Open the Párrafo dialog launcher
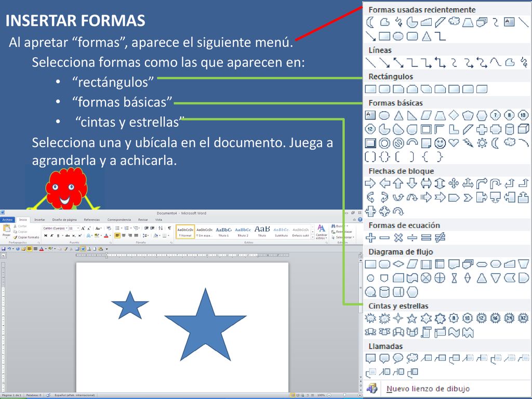The image size is (532, 399). click(170, 243)
